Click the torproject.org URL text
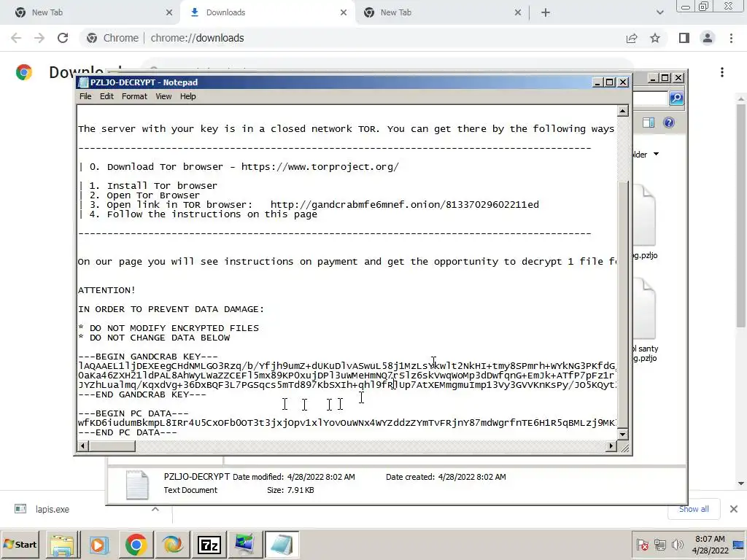This screenshot has width=747, height=560. (320, 167)
